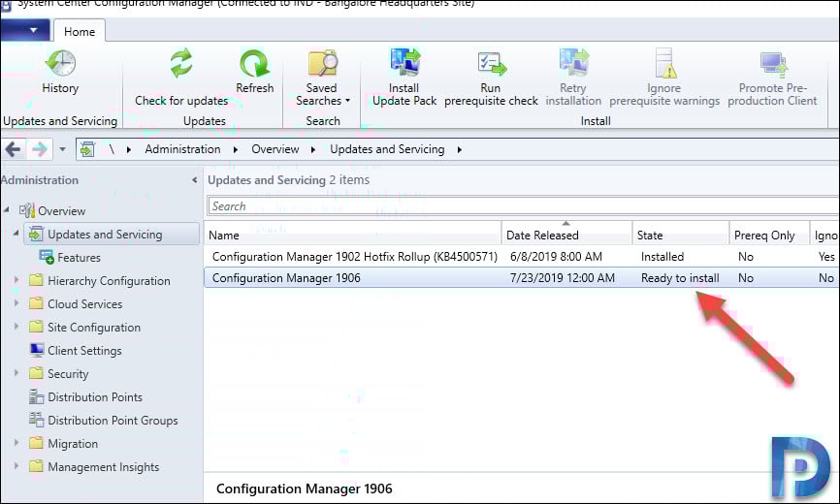Select the Configuration Manager 1906 row

point(521,277)
